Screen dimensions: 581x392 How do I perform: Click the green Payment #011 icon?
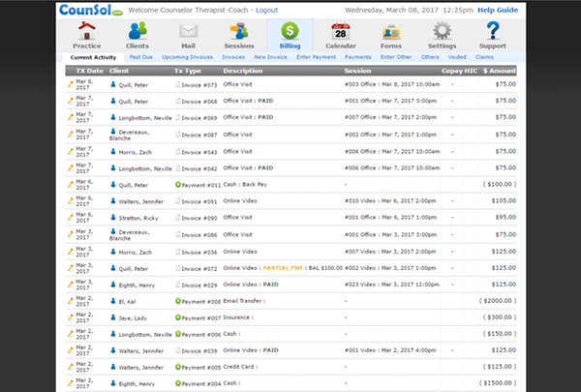[x=178, y=184]
